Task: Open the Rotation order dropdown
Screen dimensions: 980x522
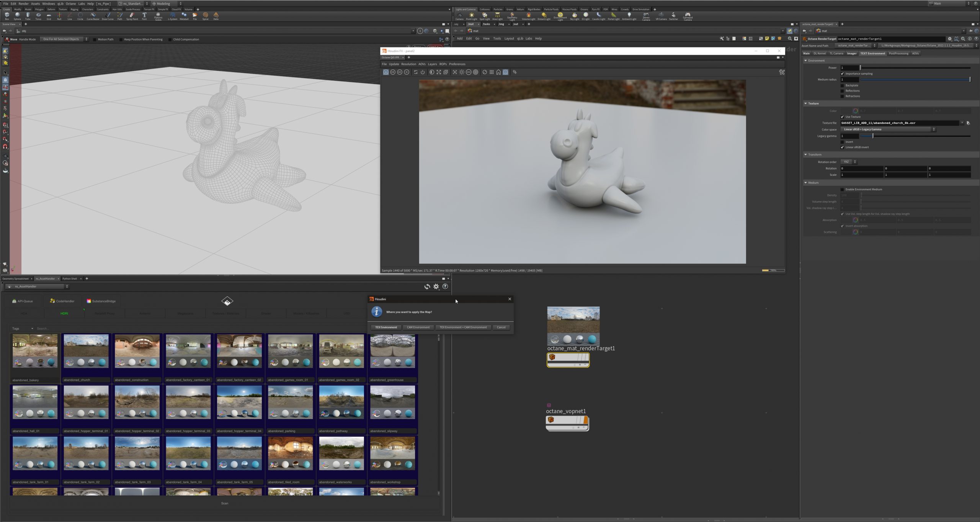Action: coord(848,162)
